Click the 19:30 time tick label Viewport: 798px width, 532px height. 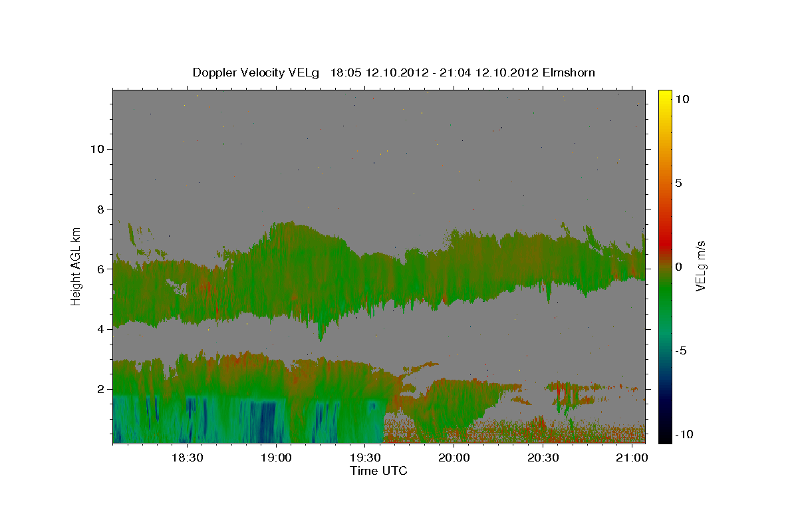(x=365, y=458)
